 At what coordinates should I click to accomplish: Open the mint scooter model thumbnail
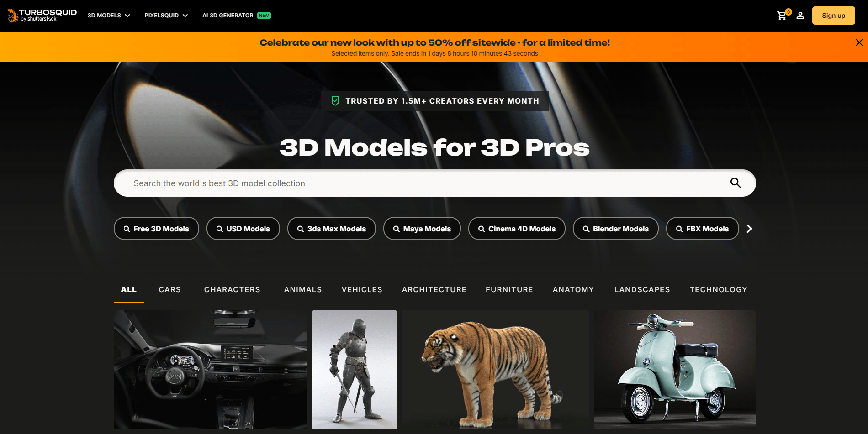[x=675, y=370]
